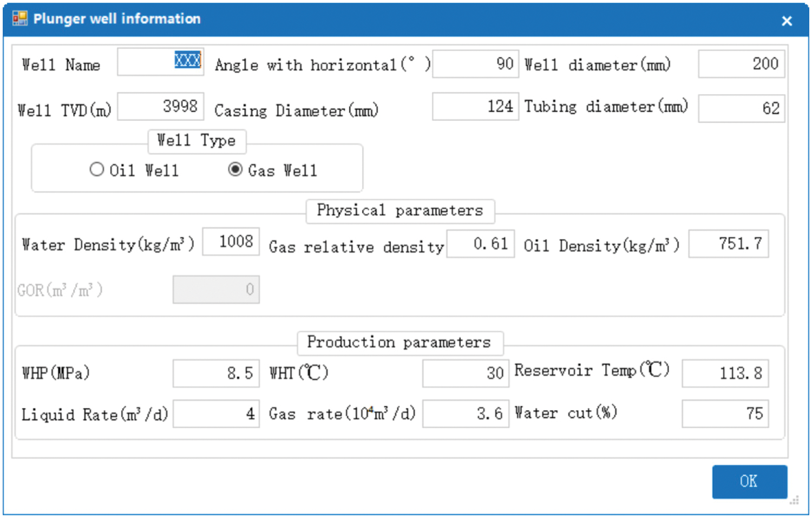Select the Oil Well radio button

(97, 170)
